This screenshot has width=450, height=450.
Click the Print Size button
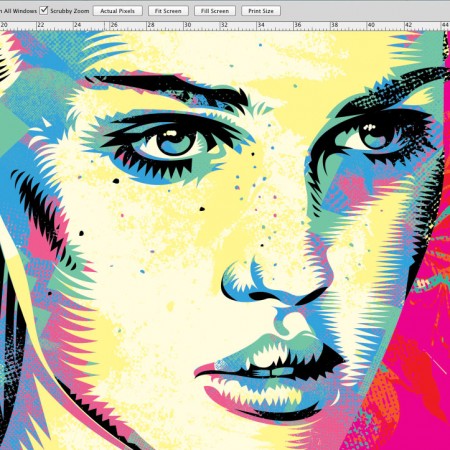point(261,11)
